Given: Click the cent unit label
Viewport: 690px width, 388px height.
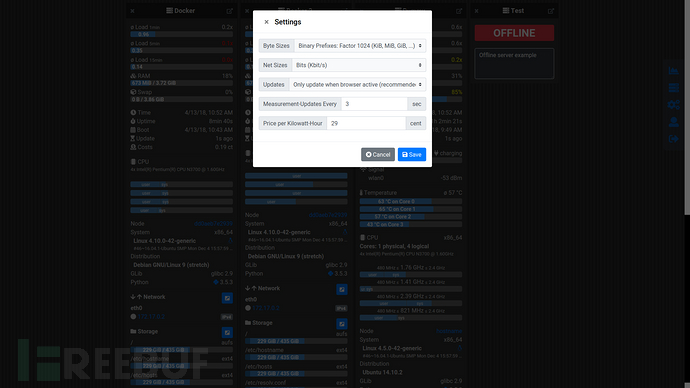Looking at the screenshot, I should tap(416, 123).
